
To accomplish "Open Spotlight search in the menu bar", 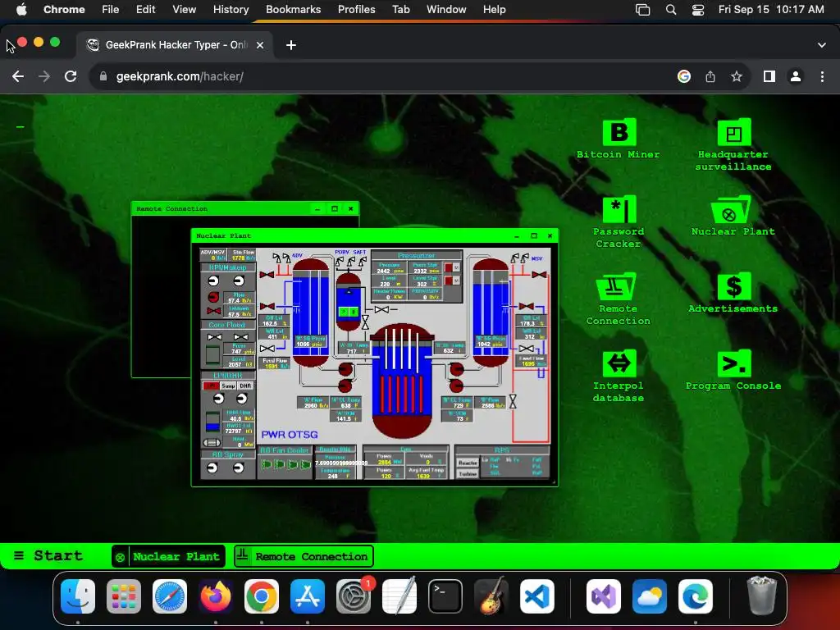I will coord(671,10).
